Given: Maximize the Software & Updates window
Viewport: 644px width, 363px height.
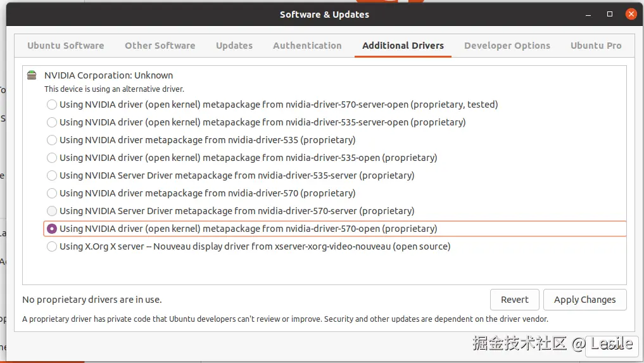Looking at the screenshot, I should [610, 14].
